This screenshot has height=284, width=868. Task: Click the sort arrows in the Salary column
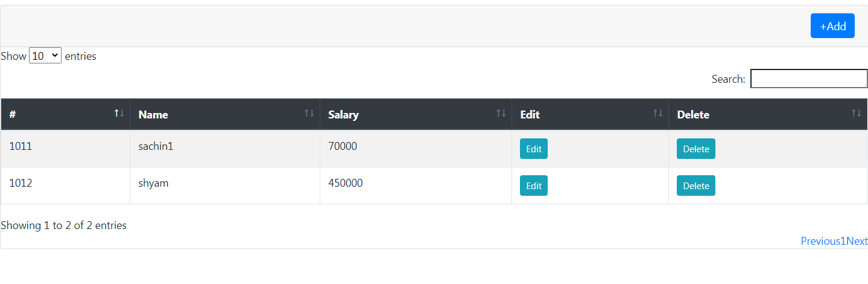click(501, 113)
